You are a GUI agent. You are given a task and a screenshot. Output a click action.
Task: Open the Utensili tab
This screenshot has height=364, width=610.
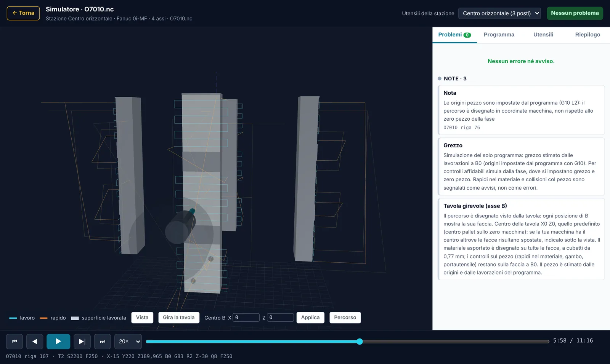click(543, 35)
